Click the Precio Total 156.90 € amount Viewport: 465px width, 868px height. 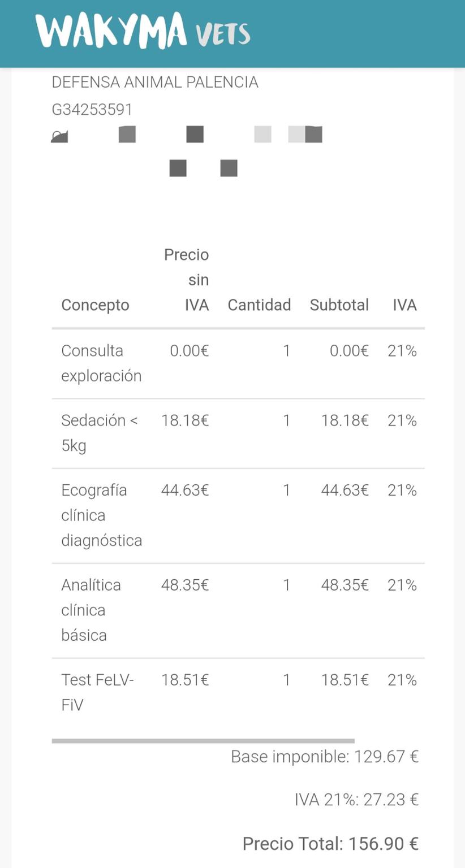pos(330,844)
